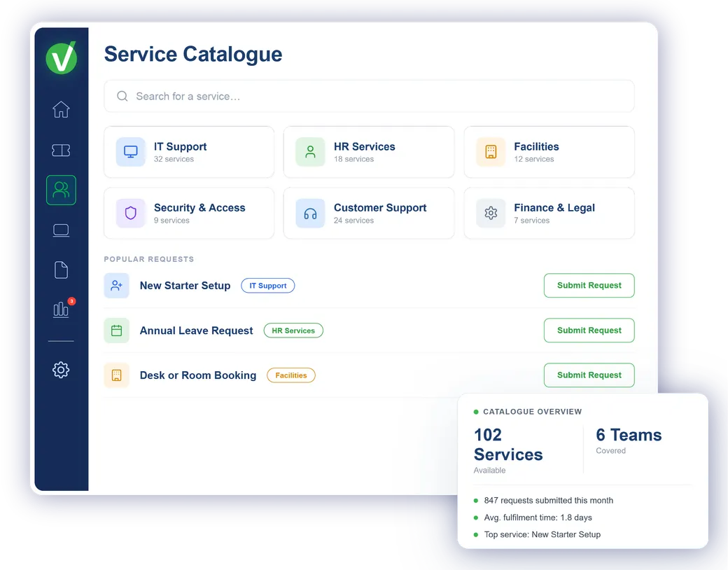
Task: Open the document sidebar icon
Action: (61, 270)
